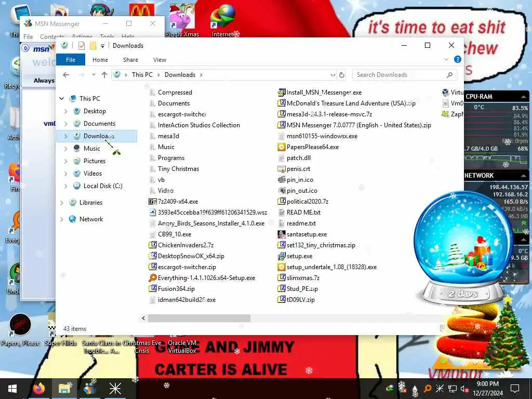Select setup.exe installer icon
This screenshot has width=532, height=399.
[x=281, y=256]
